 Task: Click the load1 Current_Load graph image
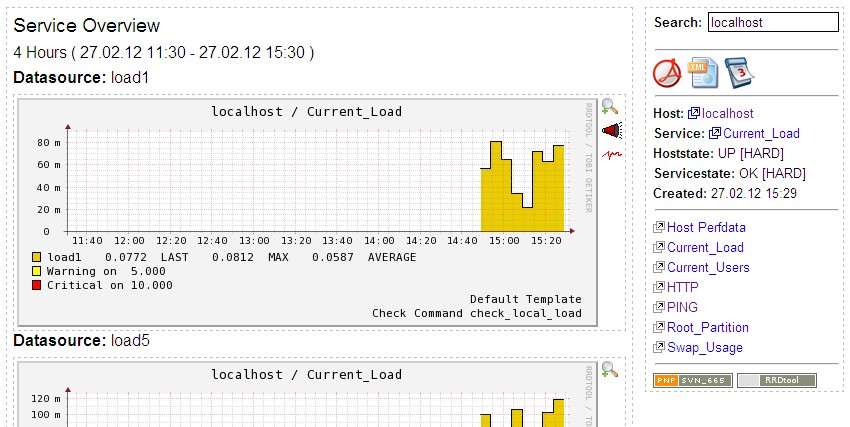pos(308,212)
